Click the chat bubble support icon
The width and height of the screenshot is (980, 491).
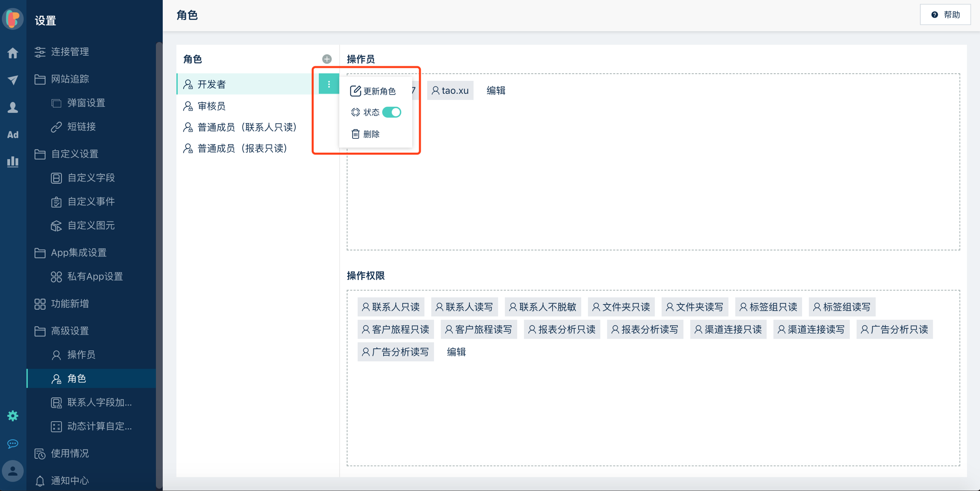(13, 443)
